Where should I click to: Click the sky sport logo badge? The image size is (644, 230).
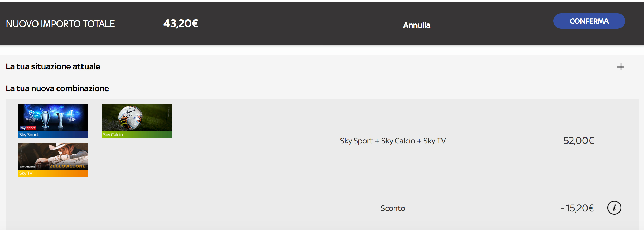[x=28, y=128]
